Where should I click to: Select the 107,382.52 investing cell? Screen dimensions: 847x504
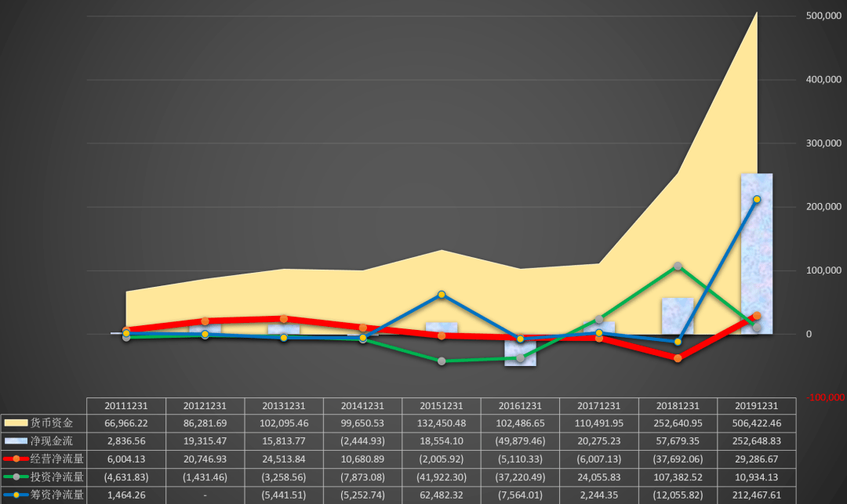(678, 477)
